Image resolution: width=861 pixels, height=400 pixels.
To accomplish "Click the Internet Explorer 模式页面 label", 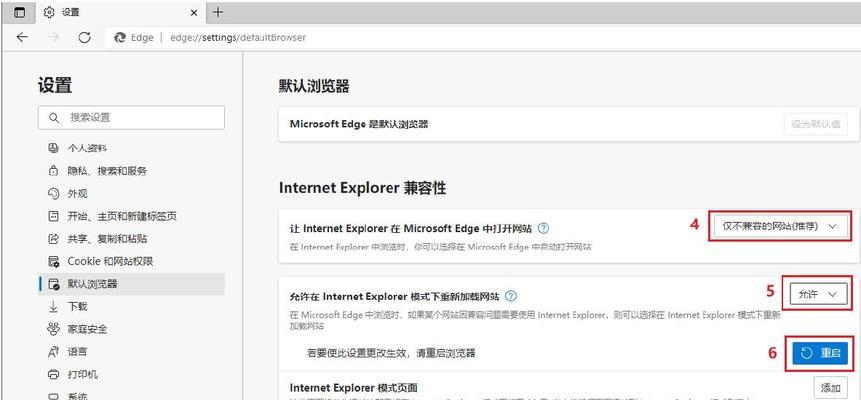I will tap(354, 387).
